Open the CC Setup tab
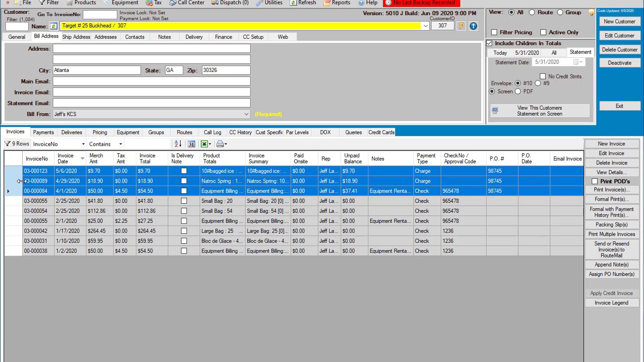 [253, 37]
